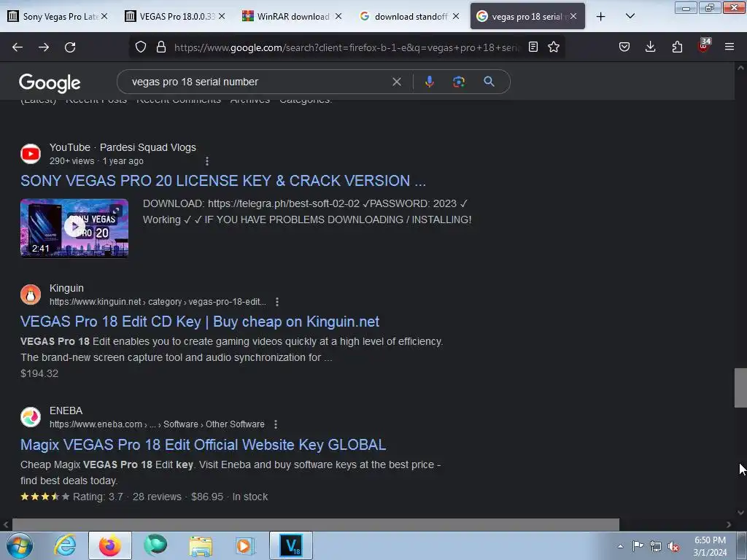Screen dimensions: 747x560
Task: View site security padlock info
Action: 161,47
